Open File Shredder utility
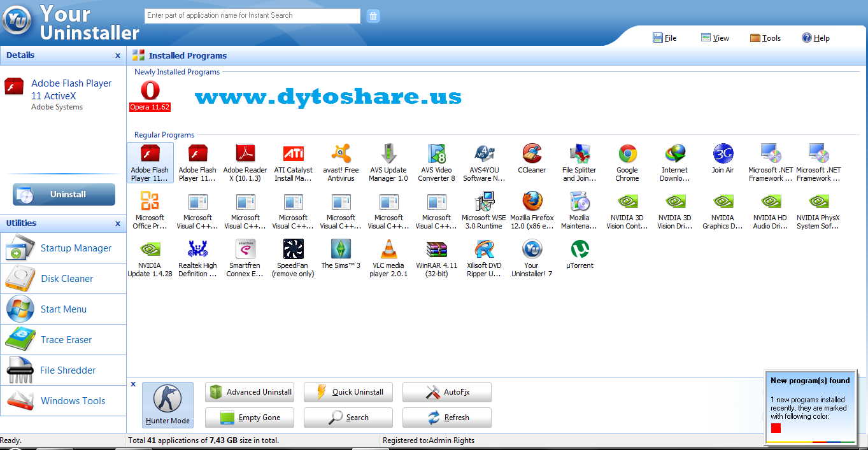The width and height of the screenshot is (868, 450). coord(63,370)
